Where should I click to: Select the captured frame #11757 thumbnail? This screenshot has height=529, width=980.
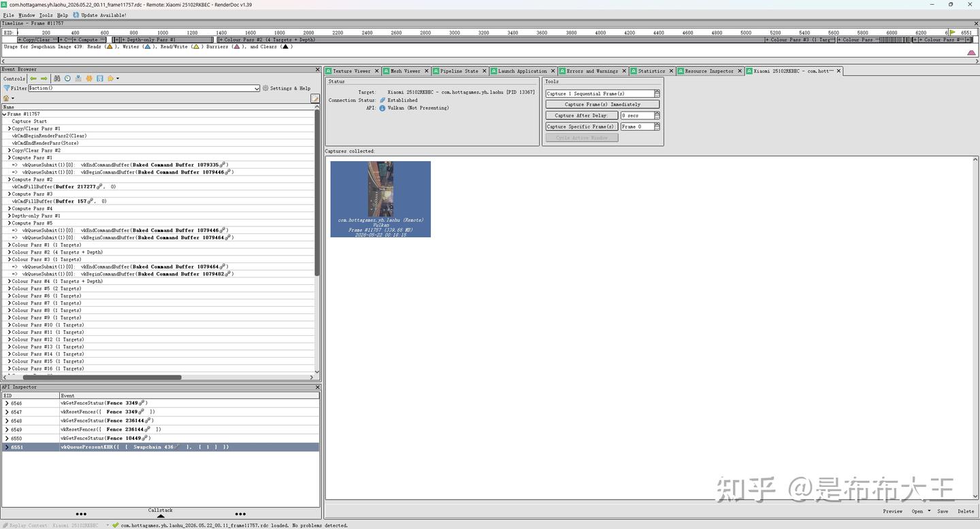(x=380, y=199)
